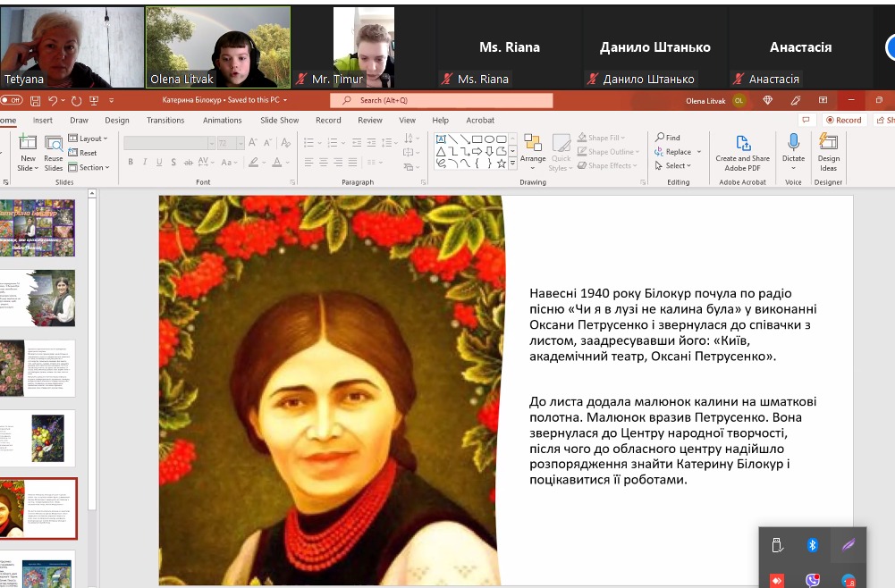The width and height of the screenshot is (895, 588).
Task: Open the Comments pane icon
Action: 806,120
